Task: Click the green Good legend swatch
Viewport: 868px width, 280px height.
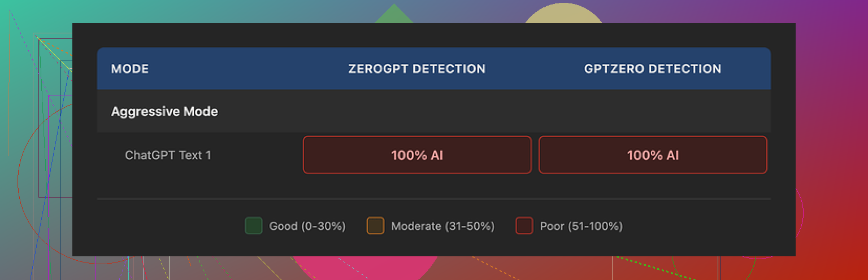Action: pos(254,226)
